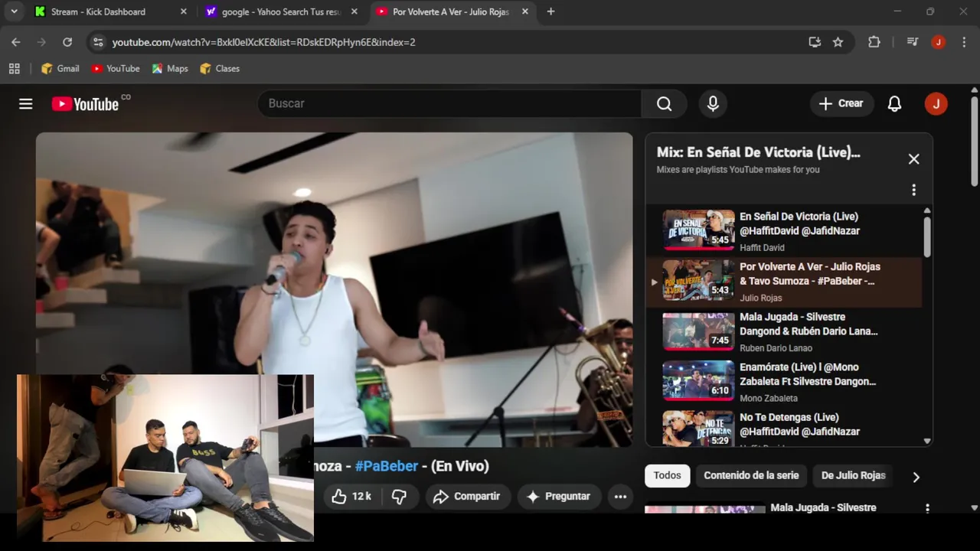Open media controls icon in toolbar

pos(912,42)
